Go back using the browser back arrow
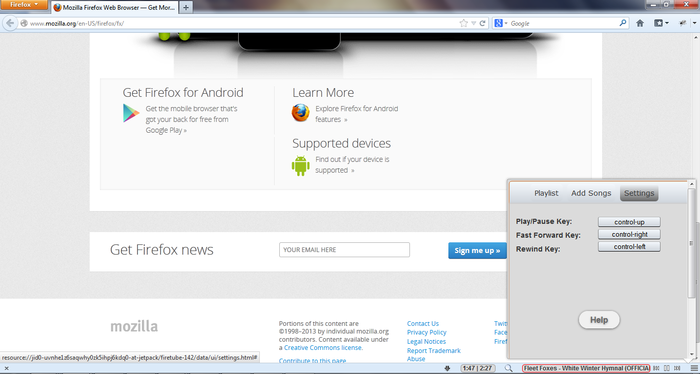700x374 pixels. click(x=10, y=23)
